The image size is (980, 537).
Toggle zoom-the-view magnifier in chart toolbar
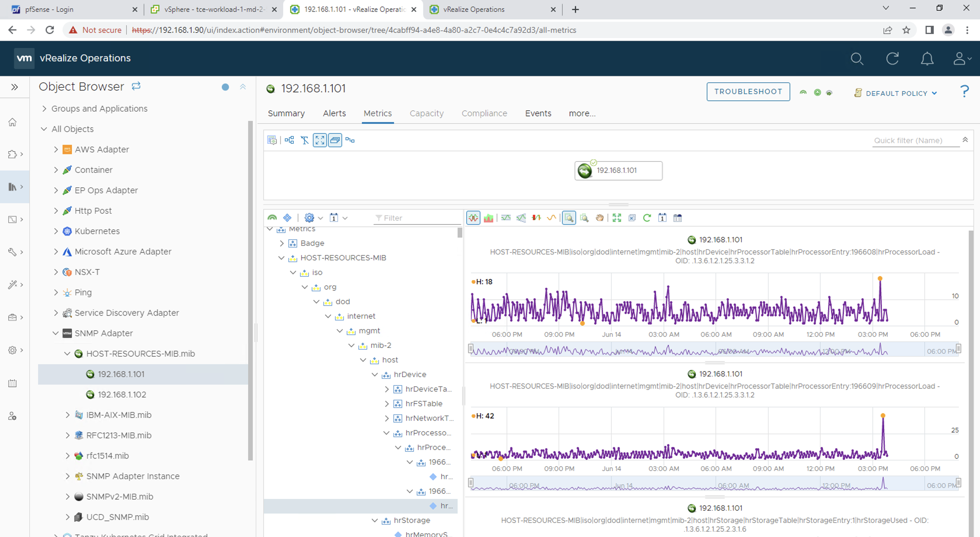pos(569,218)
